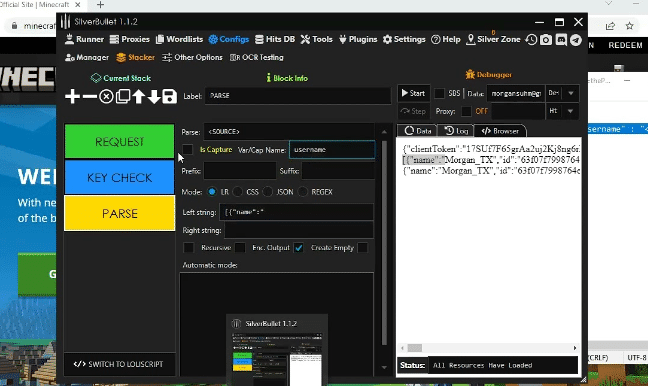Viewport: 648px width, 386px height.
Task: Click Switch to LoliScript button
Action: point(119,364)
